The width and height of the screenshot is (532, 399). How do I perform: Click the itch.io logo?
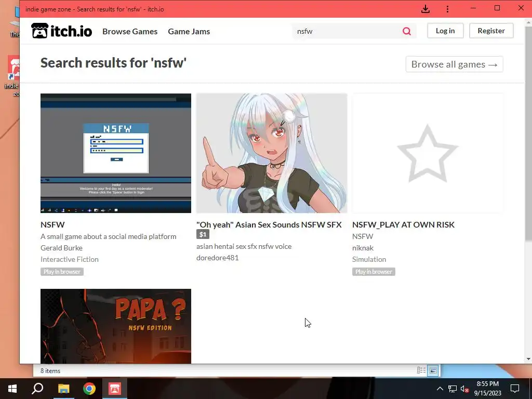61,31
